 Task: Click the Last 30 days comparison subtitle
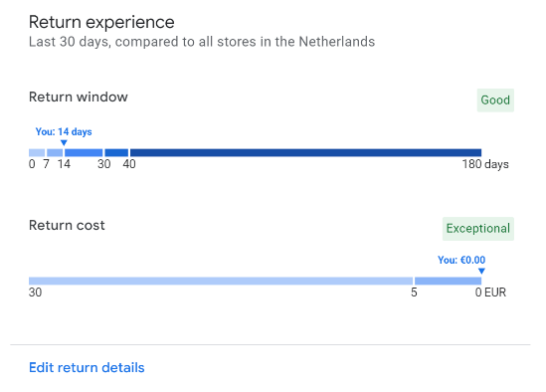[x=202, y=42]
